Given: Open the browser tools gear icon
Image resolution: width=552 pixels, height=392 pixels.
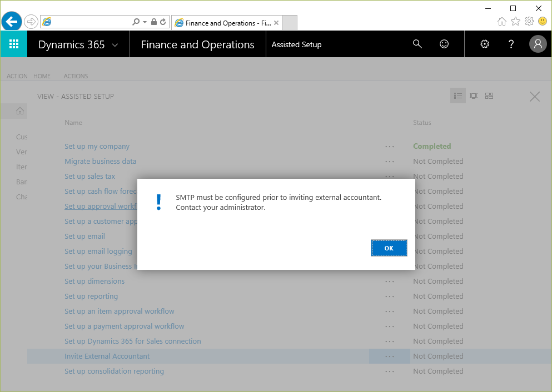Looking at the screenshot, I should 529,22.
